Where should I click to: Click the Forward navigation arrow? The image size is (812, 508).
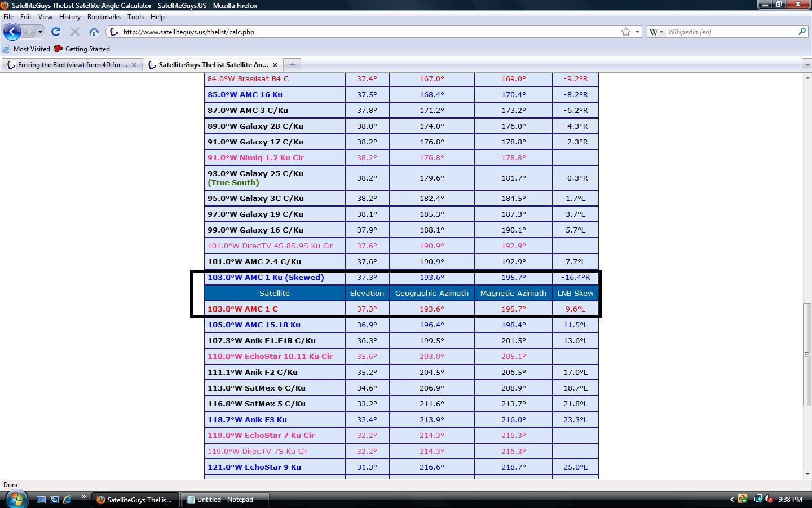[x=30, y=32]
